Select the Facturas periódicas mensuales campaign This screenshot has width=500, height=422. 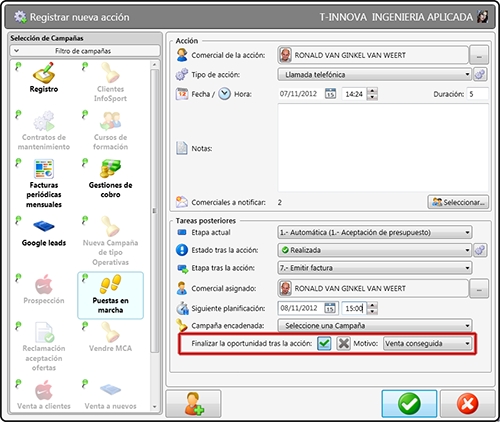point(44,183)
